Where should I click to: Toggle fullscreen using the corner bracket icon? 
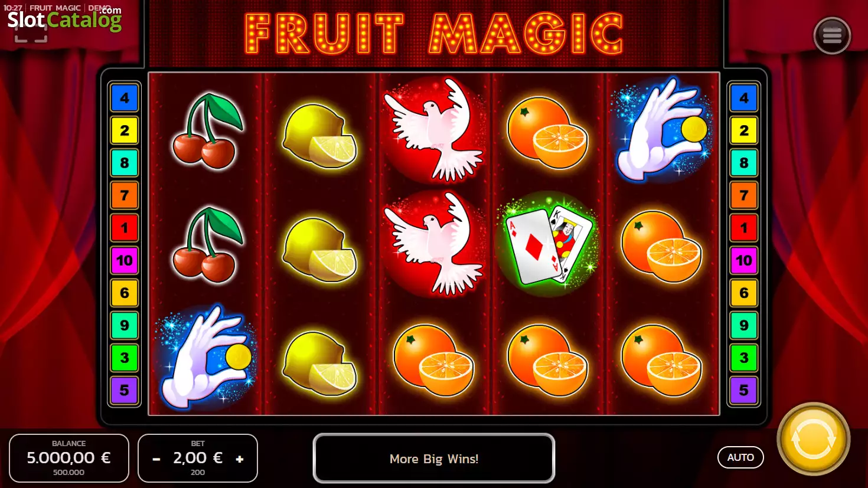point(31,34)
